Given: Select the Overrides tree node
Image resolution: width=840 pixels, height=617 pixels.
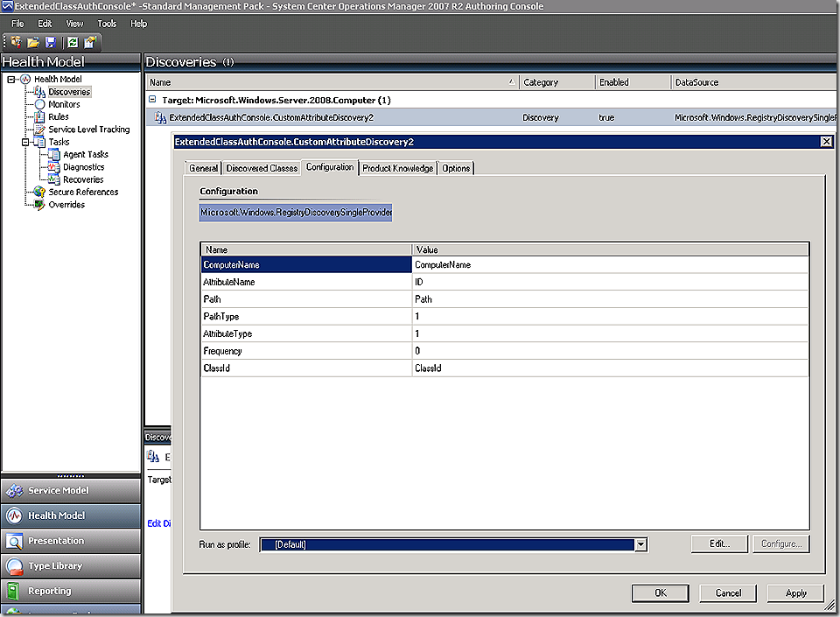Looking at the screenshot, I should (66, 205).
